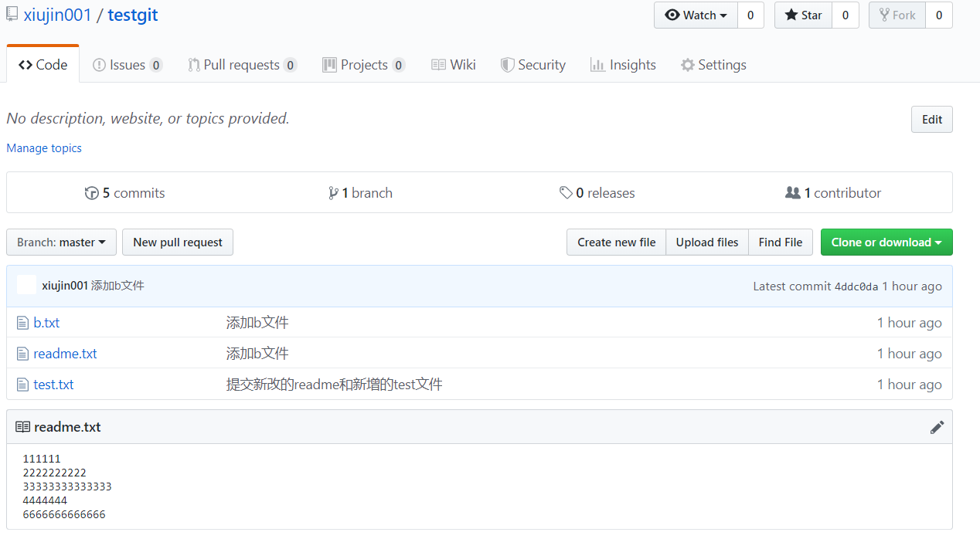Expand the Branch: master selector
This screenshot has height=539, width=980.
tap(61, 242)
